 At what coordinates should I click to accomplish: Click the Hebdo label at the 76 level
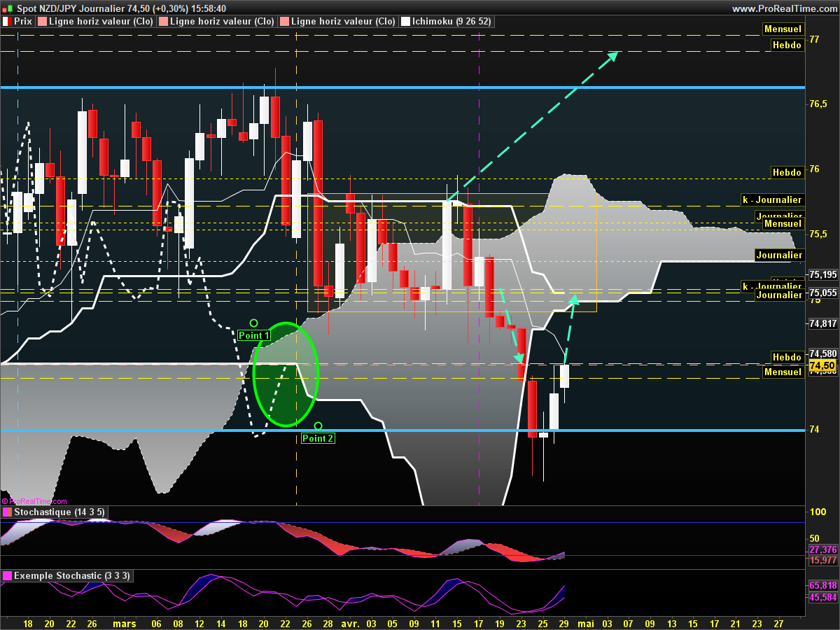[x=787, y=171]
